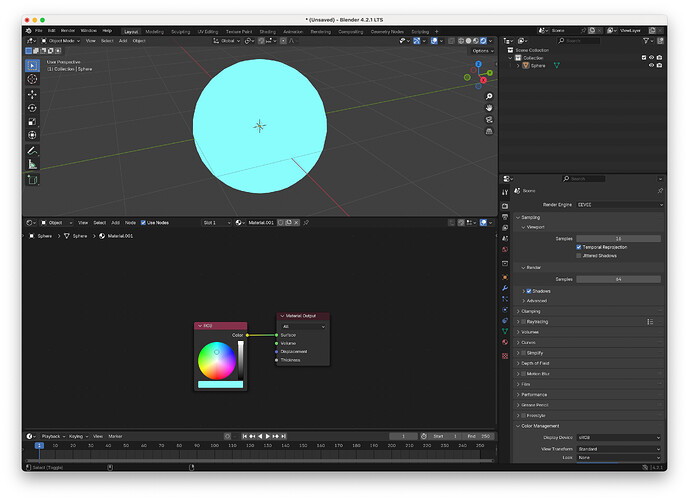Open the Render Engine dropdown
This screenshot has width=688, height=500.
(620, 205)
